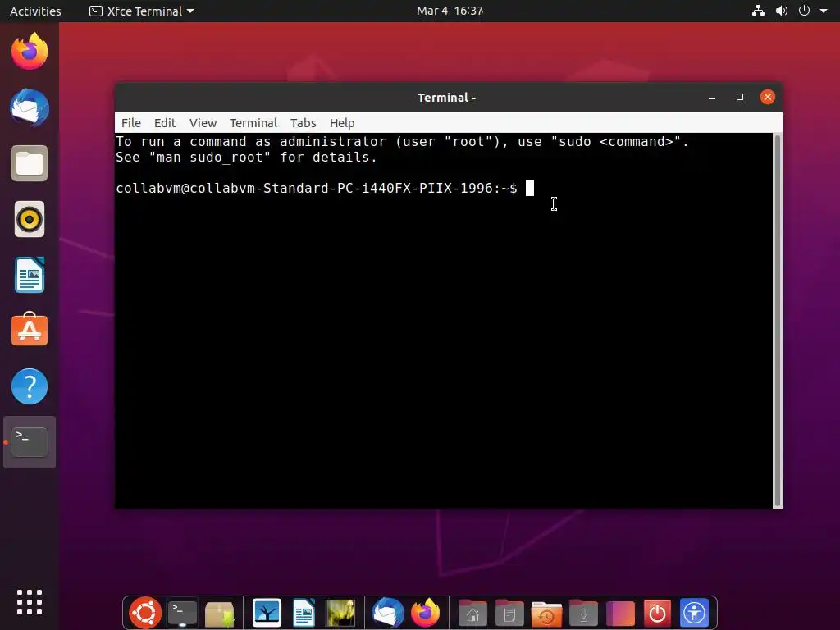Open image viewer tree icon in bottom panel

(267, 613)
